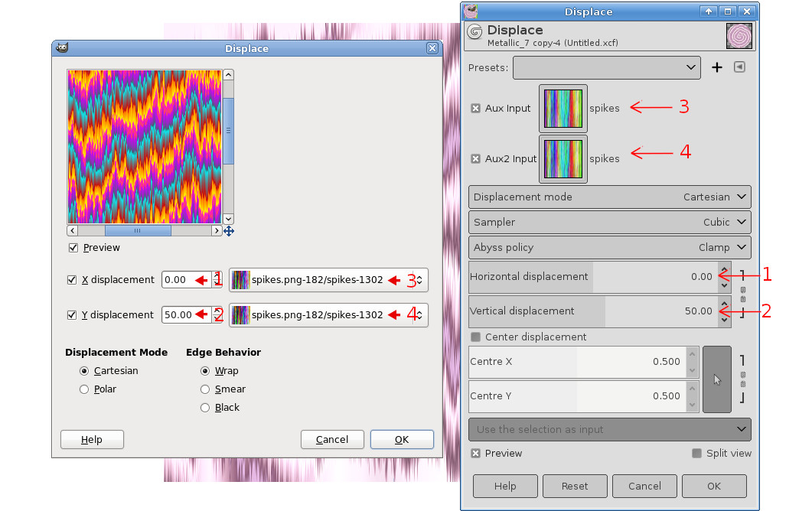Select the Polar displacement mode
812x511 pixels.
(84, 389)
